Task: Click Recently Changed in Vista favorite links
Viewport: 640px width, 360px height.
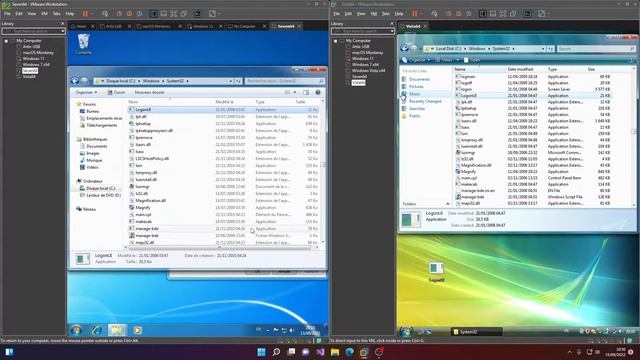Action: pyautogui.click(x=425, y=101)
